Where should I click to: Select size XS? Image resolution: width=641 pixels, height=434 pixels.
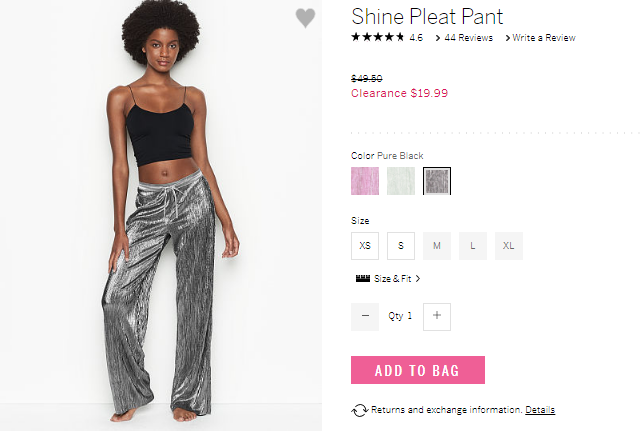pos(365,246)
